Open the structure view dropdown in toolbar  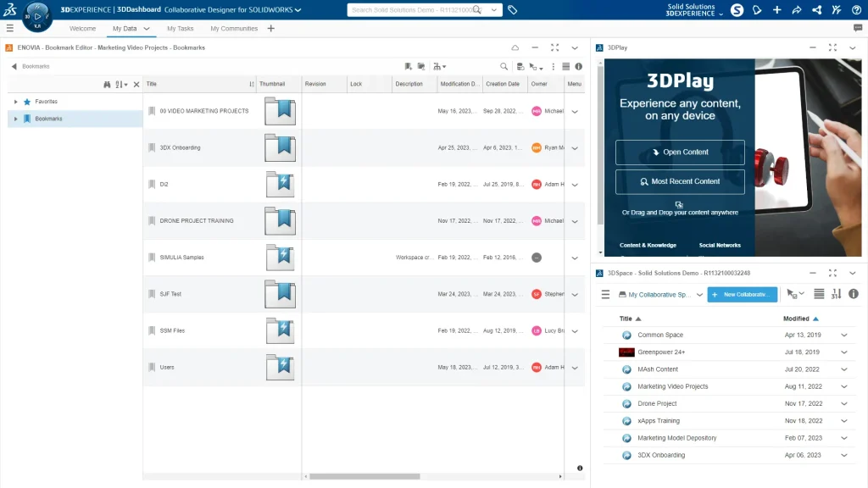(x=440, y=66)
